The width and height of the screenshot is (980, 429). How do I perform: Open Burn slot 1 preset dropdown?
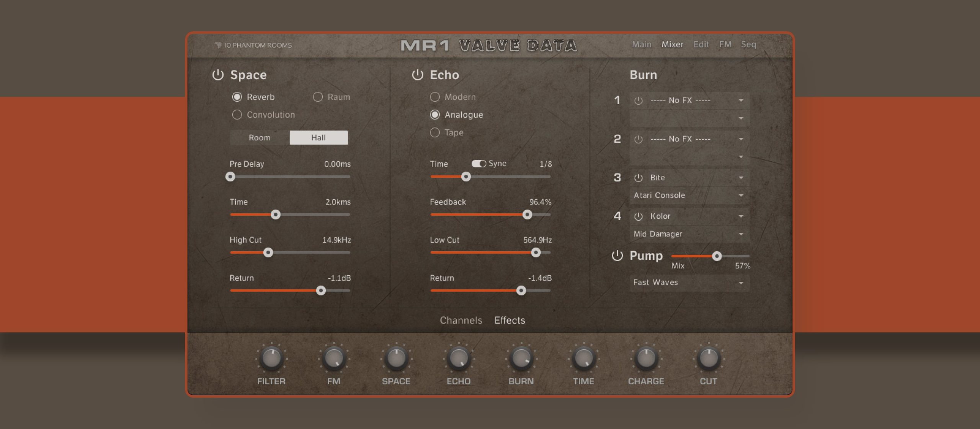tap(689, 118)
